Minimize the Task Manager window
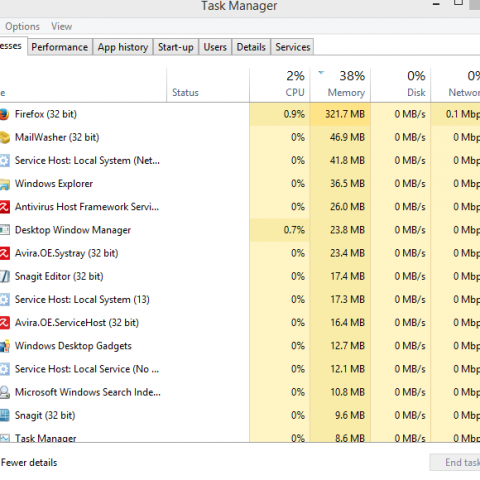480x480 pixels. 436,4
